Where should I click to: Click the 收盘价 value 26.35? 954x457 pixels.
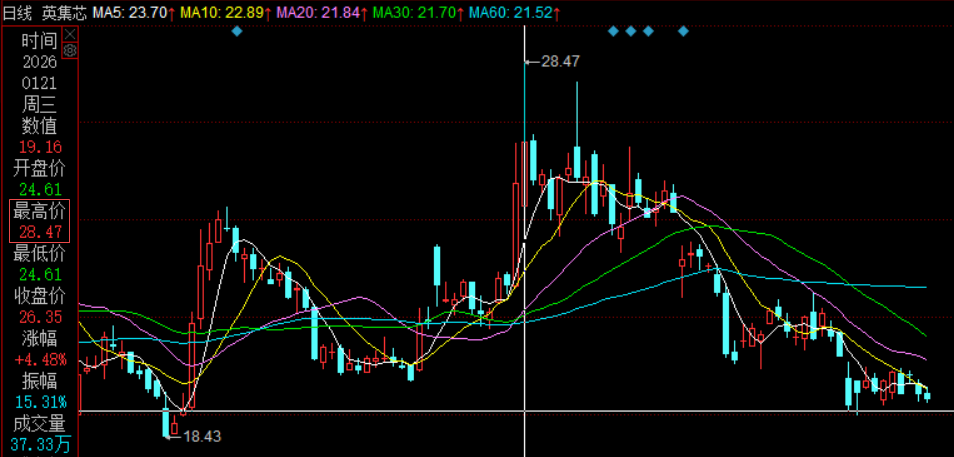tap(38, 317)
